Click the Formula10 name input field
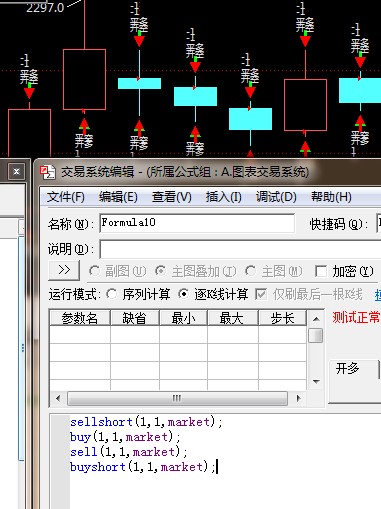Image resolution: width=381 pixels, height=509 pixels. click(x=197, y=223)
